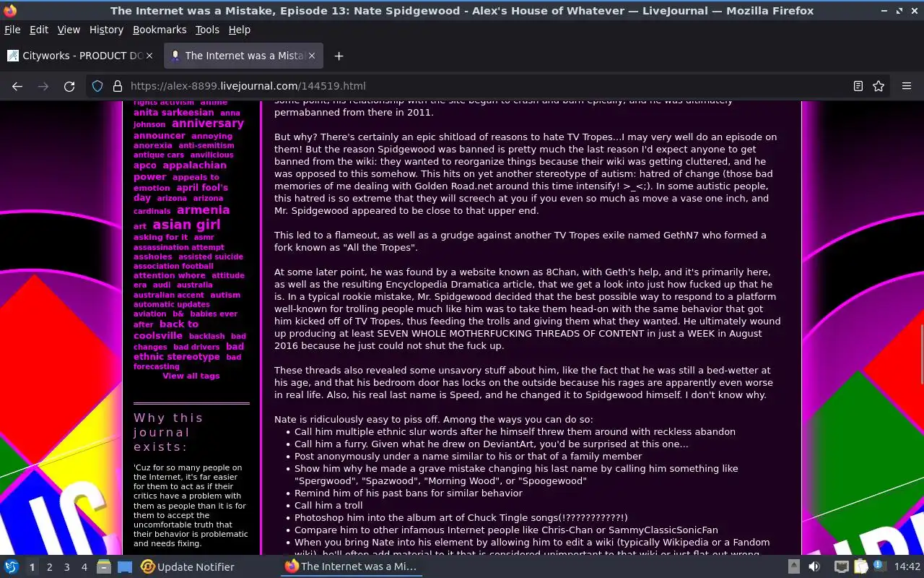
Task: Open the Edit menu
Action: [39, 30]
